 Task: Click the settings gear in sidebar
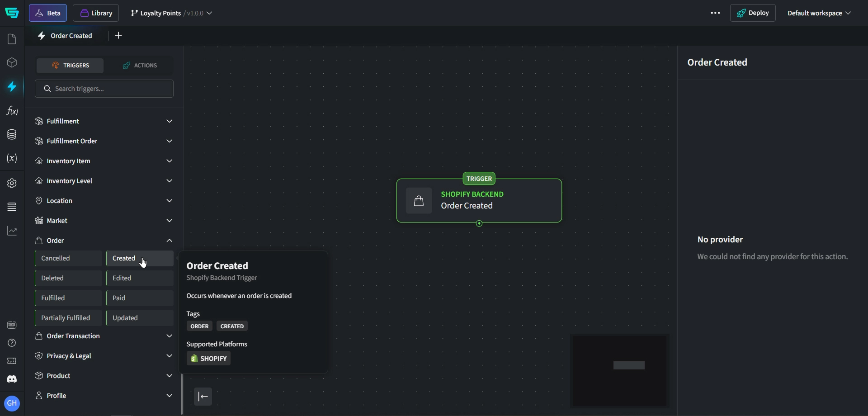coord(12,183)
